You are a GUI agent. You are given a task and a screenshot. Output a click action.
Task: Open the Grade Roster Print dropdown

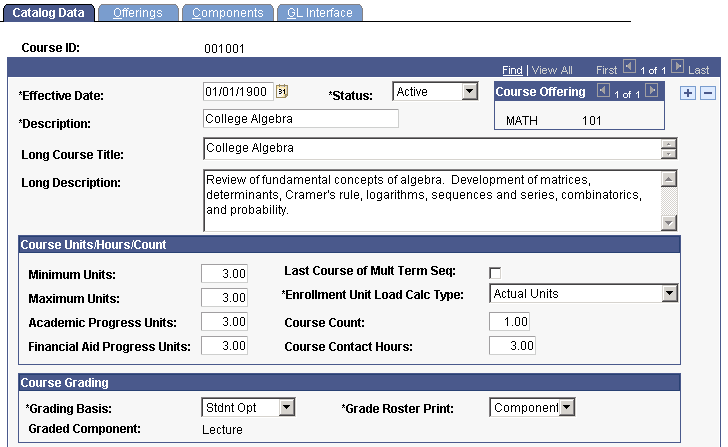(x=566, y=408)
